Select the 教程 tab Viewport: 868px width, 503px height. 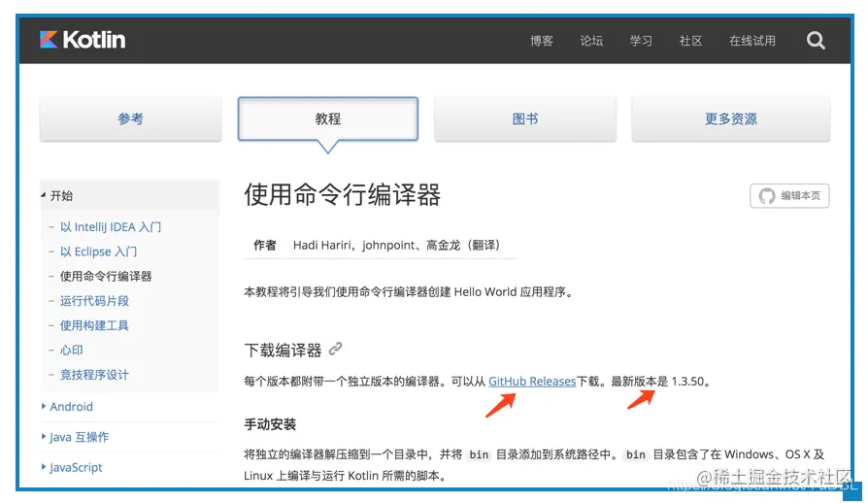328,119
